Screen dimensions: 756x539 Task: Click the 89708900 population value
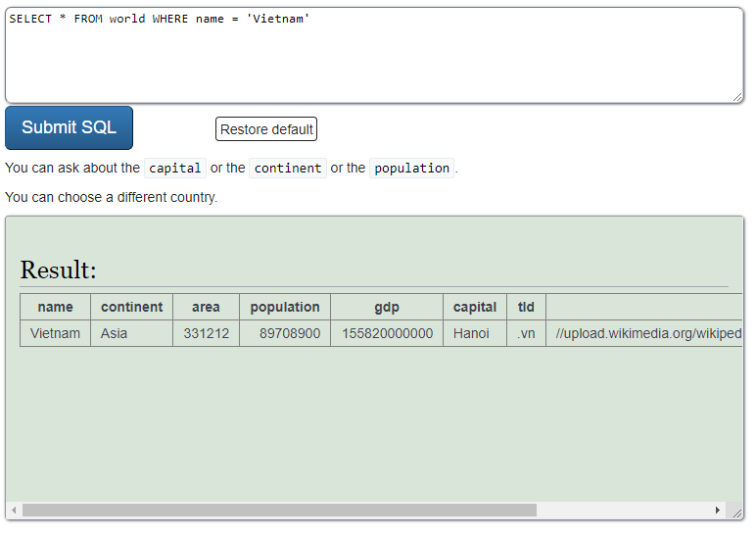[290, 333]
